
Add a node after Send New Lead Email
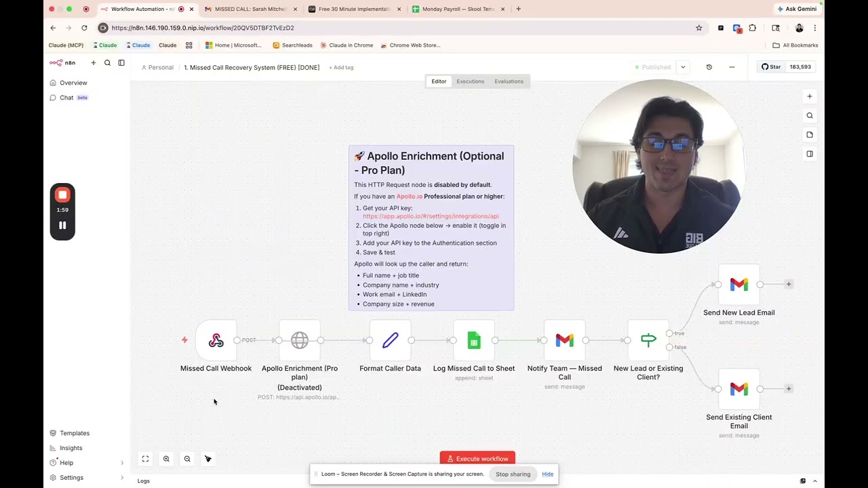tap(789, 285)
